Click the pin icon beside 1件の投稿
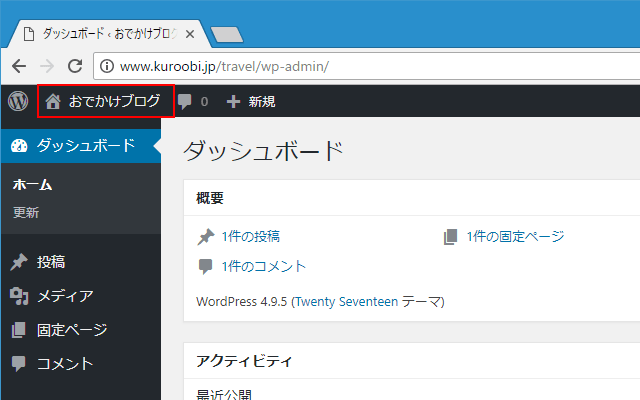 tap(206, 237)
